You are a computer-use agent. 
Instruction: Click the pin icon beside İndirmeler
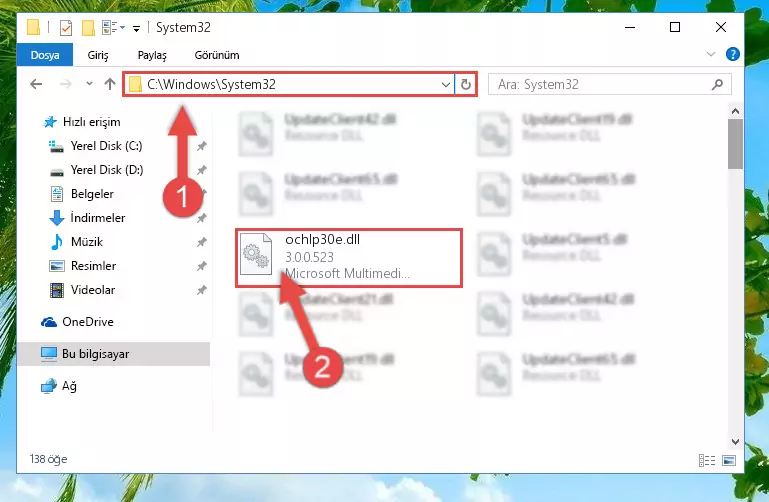click(x=201, y=218)
